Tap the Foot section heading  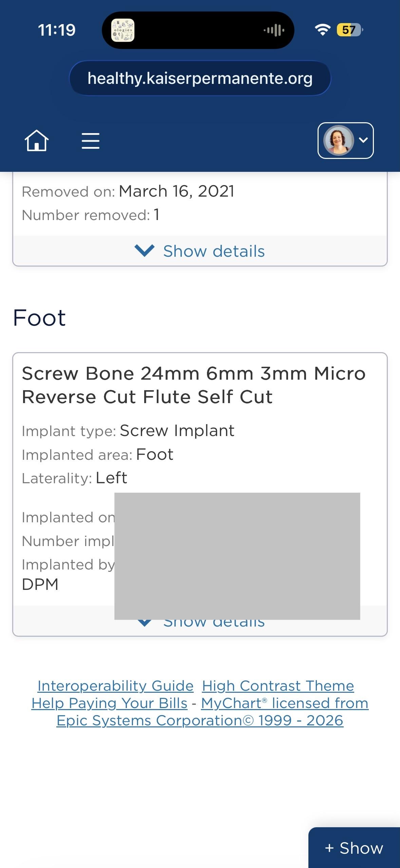click(39, 318)
